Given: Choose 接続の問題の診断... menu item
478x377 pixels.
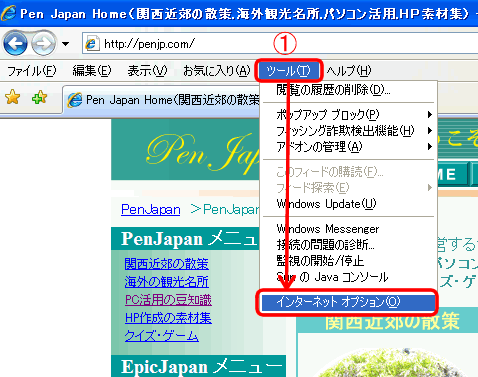Looking at the screenshot, I should tap(348, 245).
